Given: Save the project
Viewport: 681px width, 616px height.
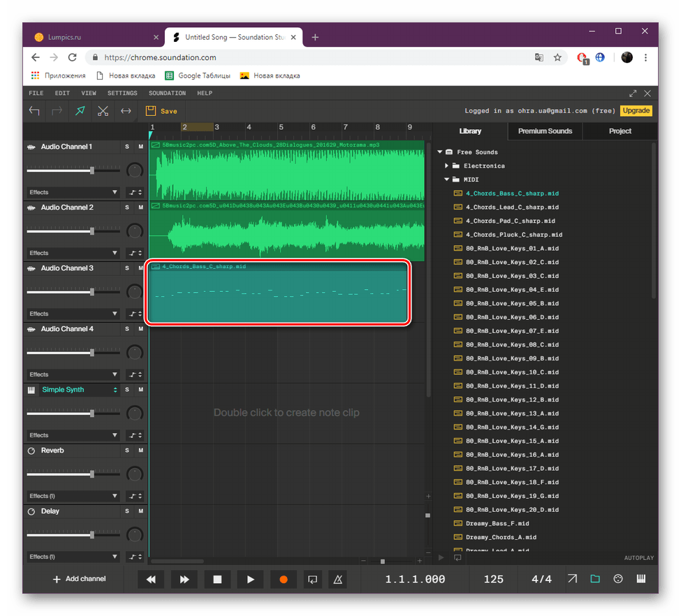Looking at the screenshot, I should point(161,110).
